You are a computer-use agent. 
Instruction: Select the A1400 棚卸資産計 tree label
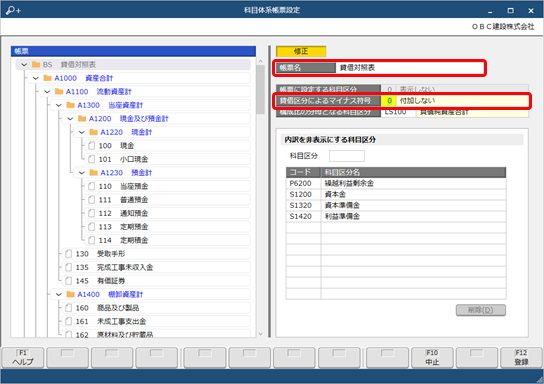pyautogui.click(x=110, y=295)
